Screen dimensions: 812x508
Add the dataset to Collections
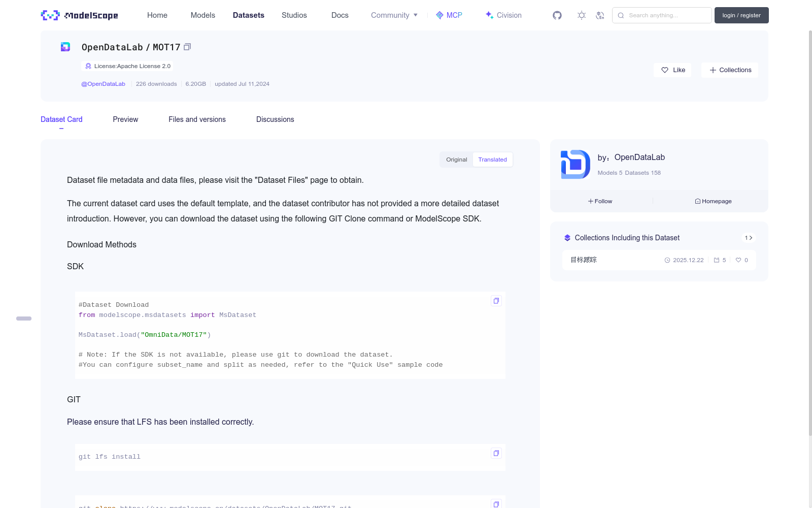tap(730, 70)
